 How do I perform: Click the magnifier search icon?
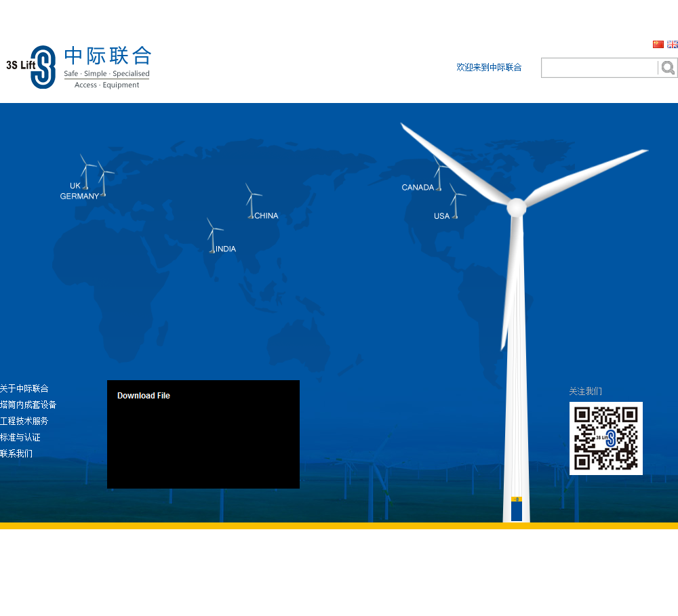(x=668, y=68)
